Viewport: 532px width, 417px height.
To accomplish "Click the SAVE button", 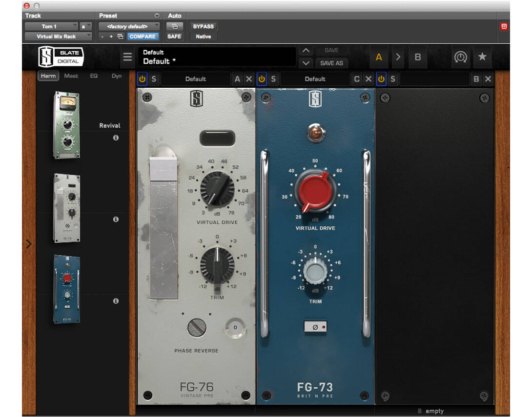I will pos(331,50).
